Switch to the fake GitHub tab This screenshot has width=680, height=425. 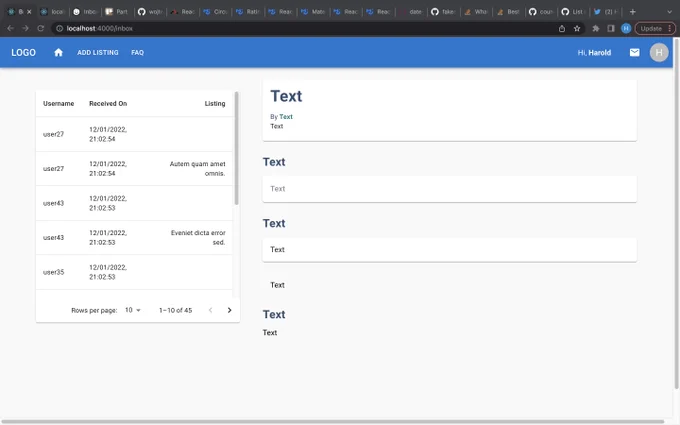(444, 12)
